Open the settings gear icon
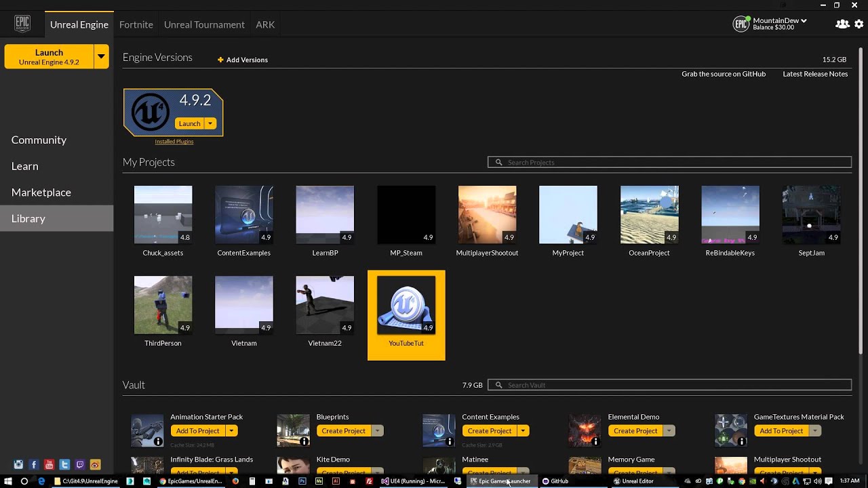Viewport: 868px width, 488px height. 859,24
